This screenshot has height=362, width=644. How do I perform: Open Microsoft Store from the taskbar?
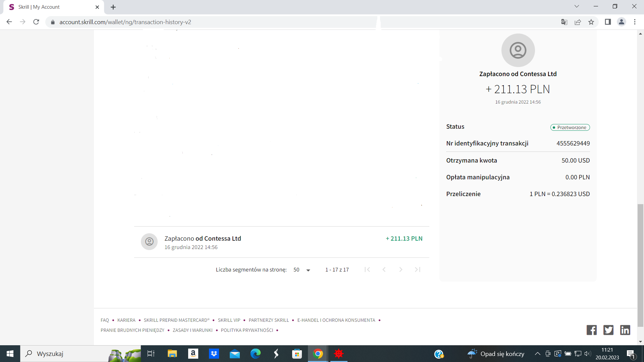coord(297,354)
